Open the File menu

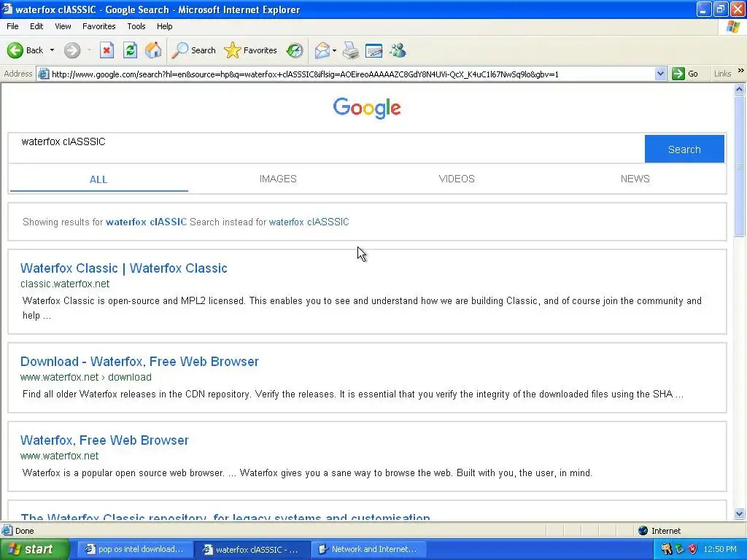click(12, 26)
